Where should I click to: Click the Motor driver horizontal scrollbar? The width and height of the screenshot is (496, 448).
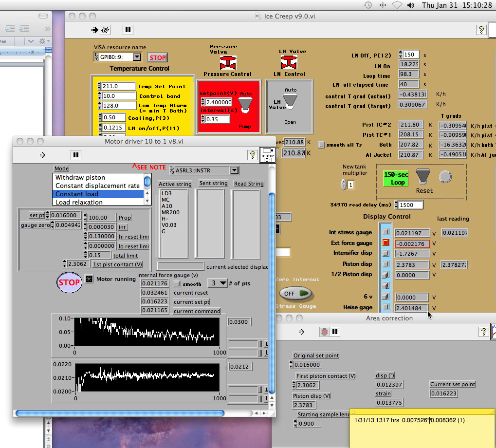click(120, 413)
